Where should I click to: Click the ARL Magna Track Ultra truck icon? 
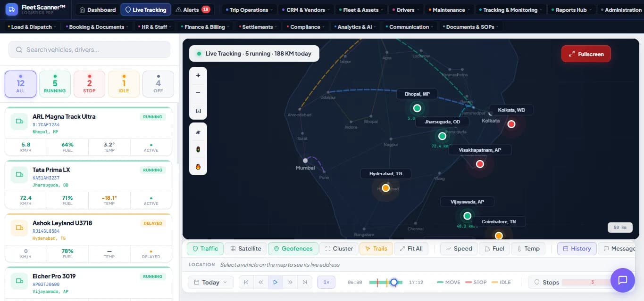[19, 122]
